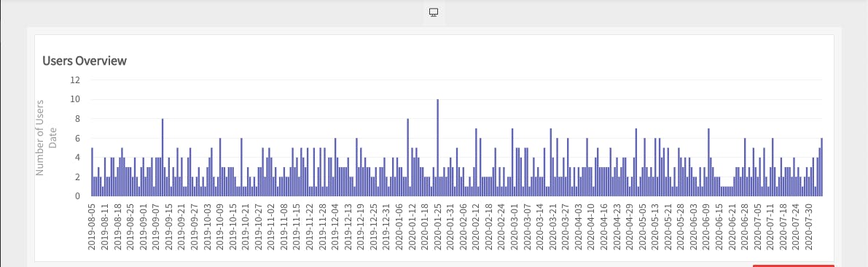868x267 pixels.
Task: Click the 2020-02-06 date label
Action: point(463,227)
